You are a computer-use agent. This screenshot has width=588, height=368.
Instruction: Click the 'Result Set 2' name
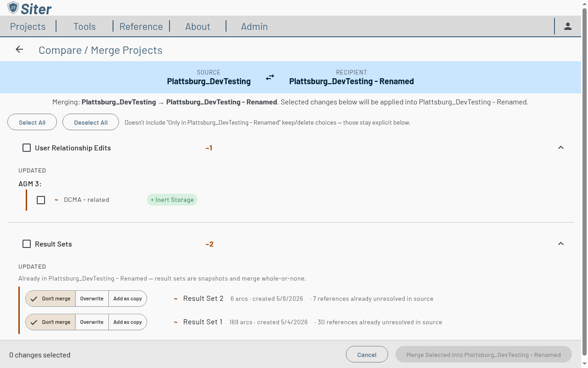(x=204, y=299)
